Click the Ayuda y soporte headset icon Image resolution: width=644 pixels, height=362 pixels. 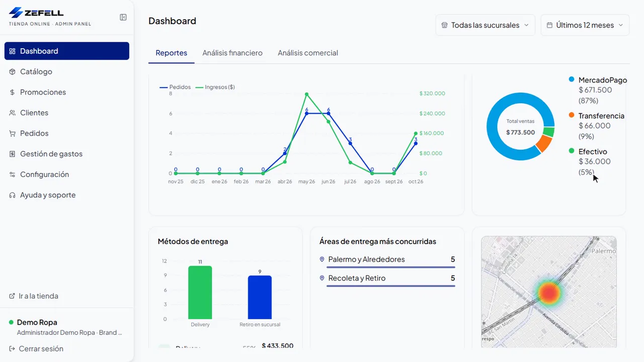(x=13, y=196)
